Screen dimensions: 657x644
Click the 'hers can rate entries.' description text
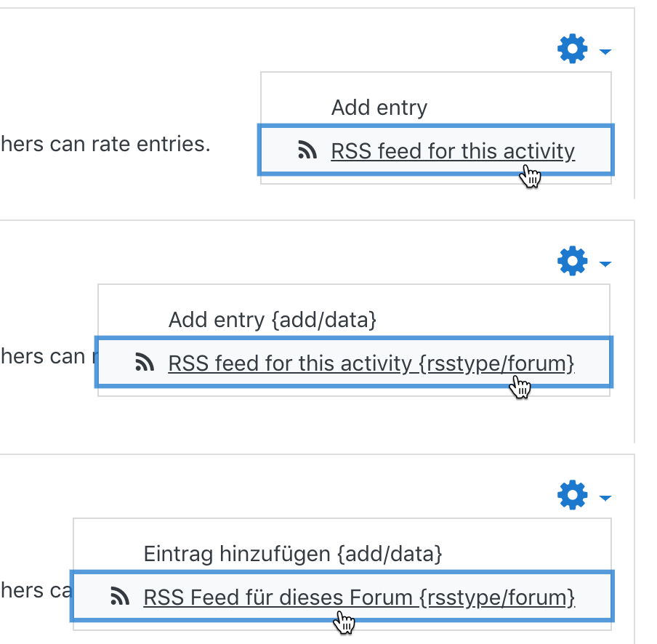click(x=105, y=144)
